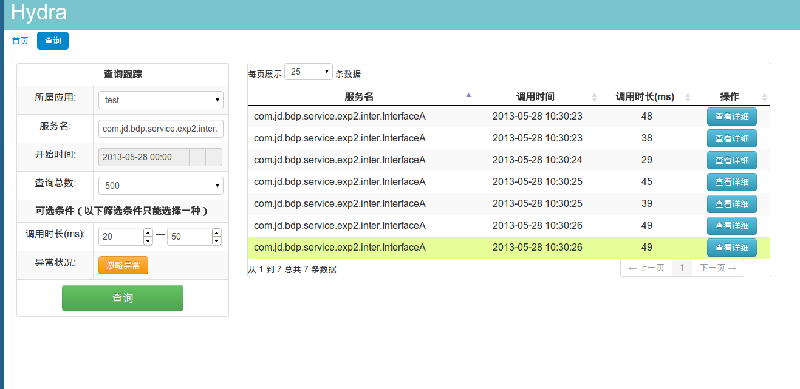
Task: Click the left blank addon button beside 开始时间
Action: tap(197, 157)
